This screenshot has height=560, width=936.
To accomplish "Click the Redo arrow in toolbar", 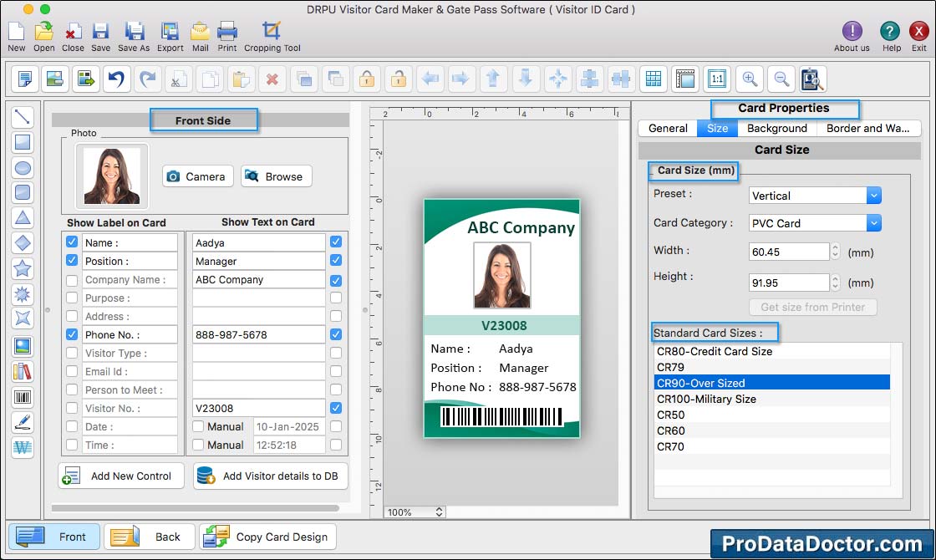I will tap(148, 79).
